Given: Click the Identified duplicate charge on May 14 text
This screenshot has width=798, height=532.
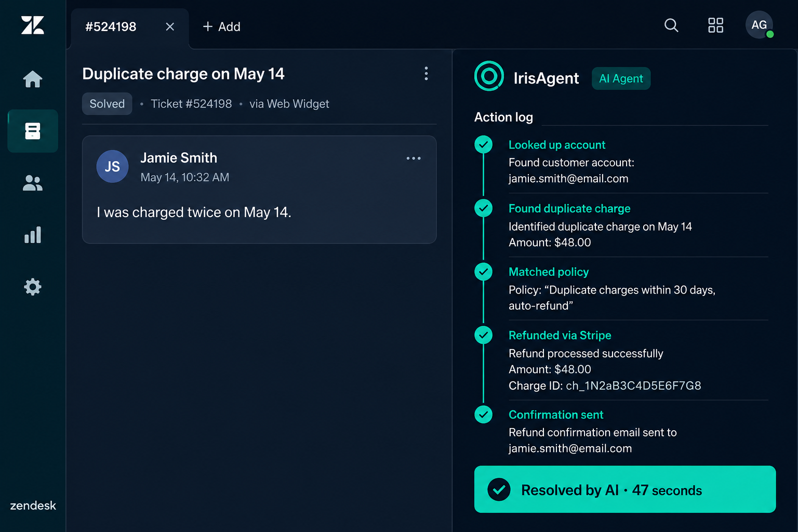Looking at the screenshot, I should tap(600, 227).
